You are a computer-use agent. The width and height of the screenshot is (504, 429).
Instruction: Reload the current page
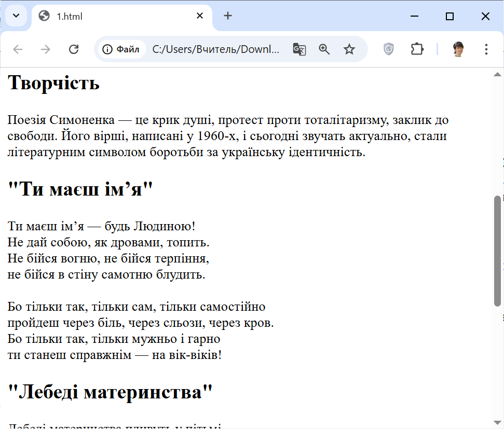[74, 49]
